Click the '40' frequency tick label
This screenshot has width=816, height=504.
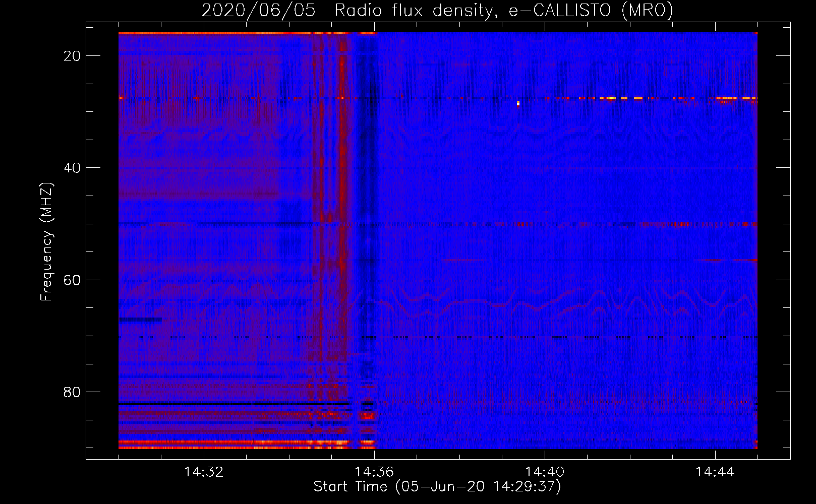73,167
